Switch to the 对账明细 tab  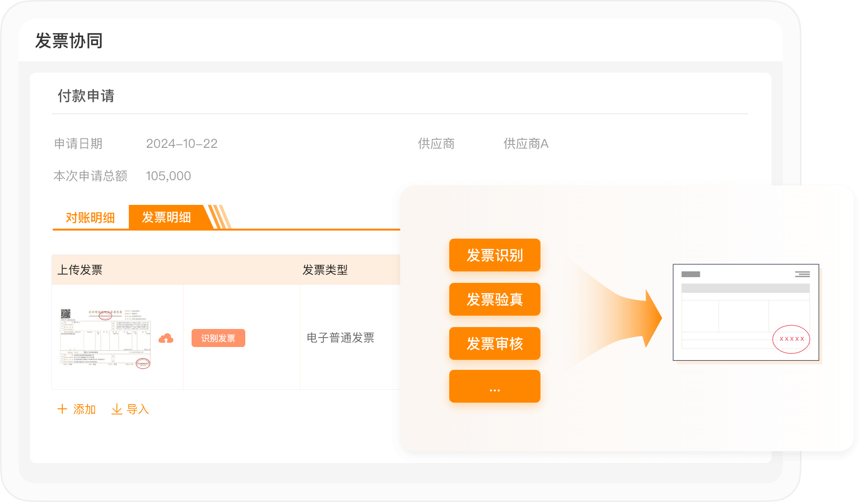coord(90,218)
